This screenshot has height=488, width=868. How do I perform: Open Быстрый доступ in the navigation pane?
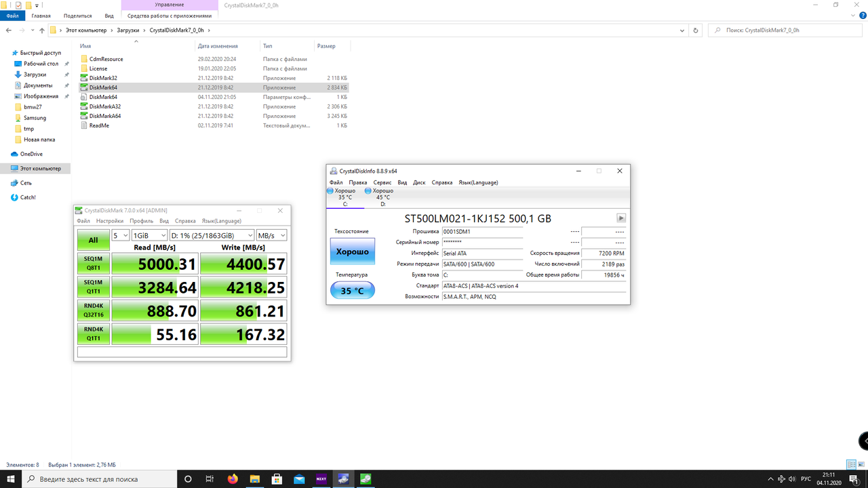pyautogui.click(x=41, y=53)
